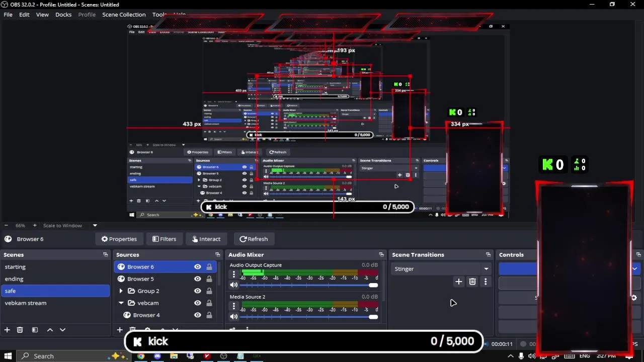Remove selected scene with trash icon
This screenshot has width=644, height=362.
click(x=20, y=330)
